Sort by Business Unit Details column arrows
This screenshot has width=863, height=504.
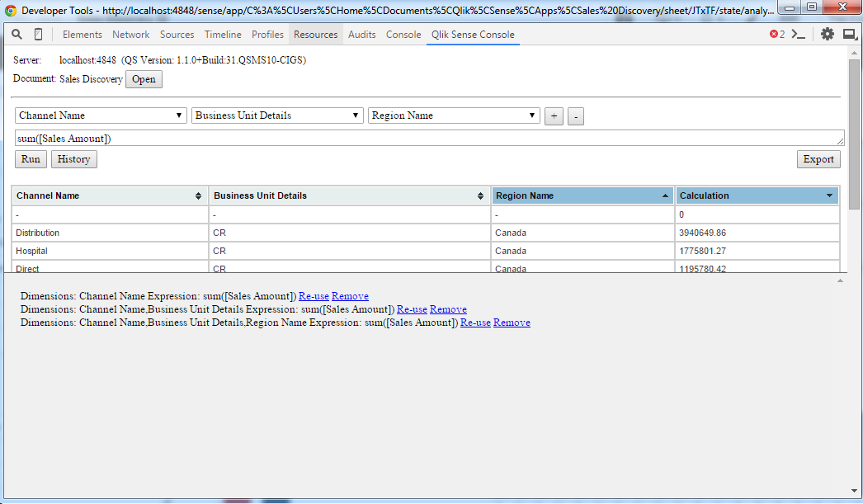coord(480,195)
